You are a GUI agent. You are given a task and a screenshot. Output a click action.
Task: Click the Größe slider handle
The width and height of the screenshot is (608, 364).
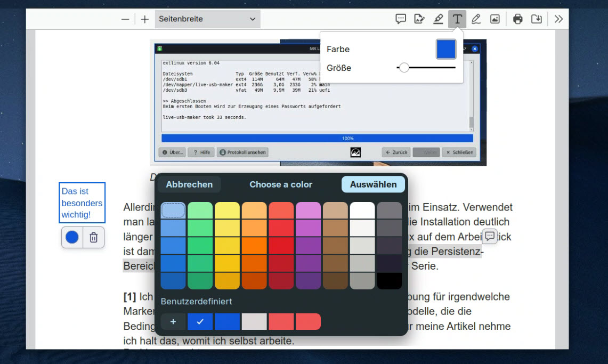coord(404,68)
